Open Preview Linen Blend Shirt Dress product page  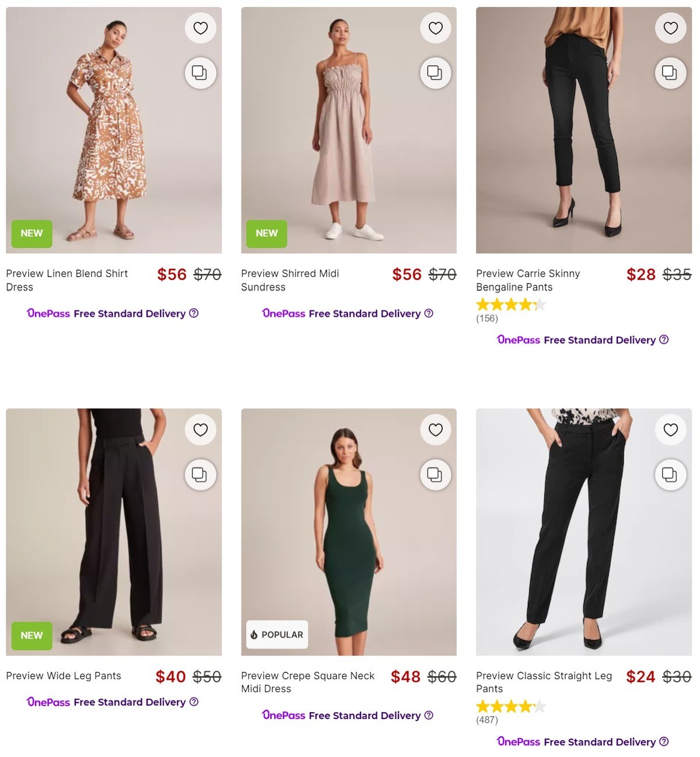[x=66, y=280]
